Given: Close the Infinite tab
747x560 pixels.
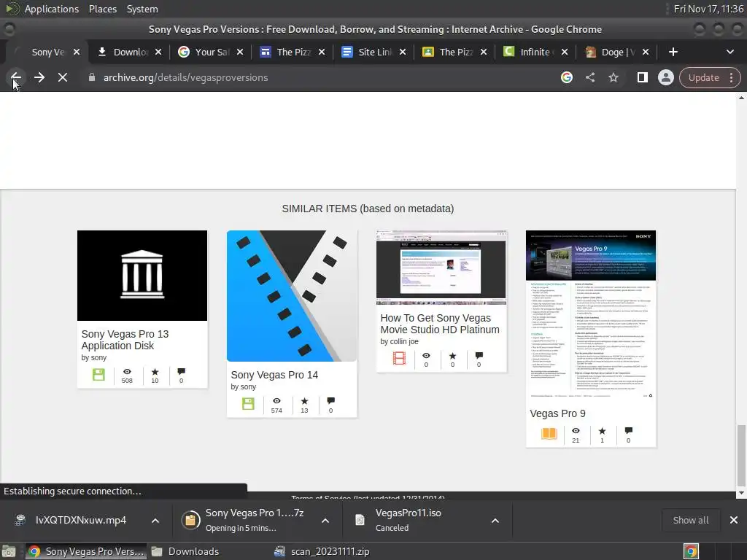Looking at the screenshot, I should click(x=565, y=52).
